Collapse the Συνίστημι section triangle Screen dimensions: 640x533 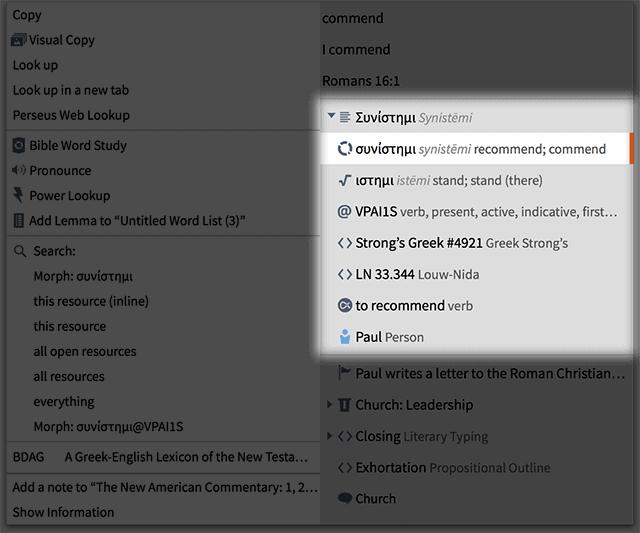[x=331, y=117]
